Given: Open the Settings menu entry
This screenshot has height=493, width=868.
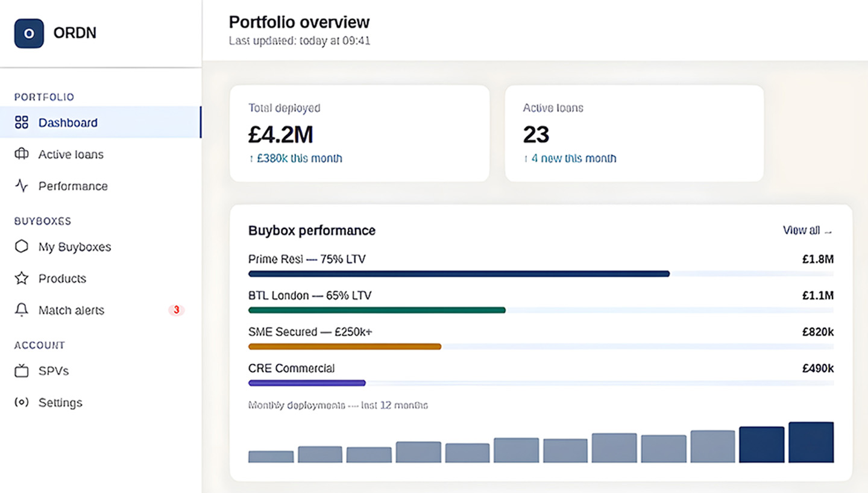Looking at the screenshot, I should coord(101,402).
